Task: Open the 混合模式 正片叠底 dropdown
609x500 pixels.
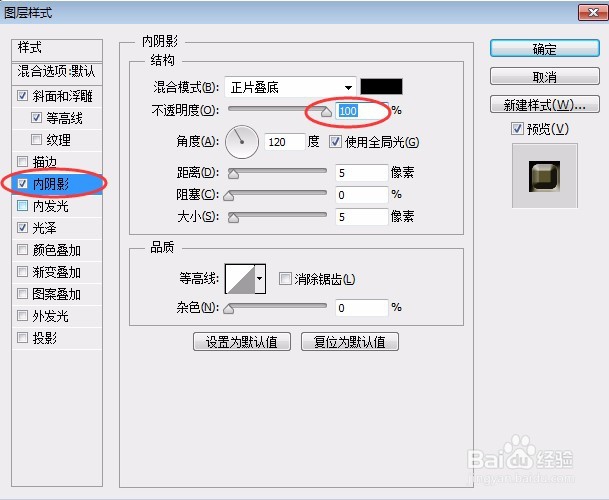Action: click(x=291, y=87)
